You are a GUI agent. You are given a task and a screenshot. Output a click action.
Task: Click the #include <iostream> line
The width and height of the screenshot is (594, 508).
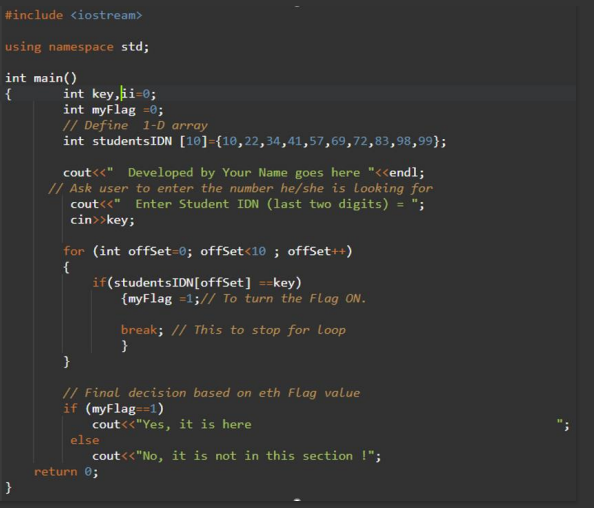point(73,15)
